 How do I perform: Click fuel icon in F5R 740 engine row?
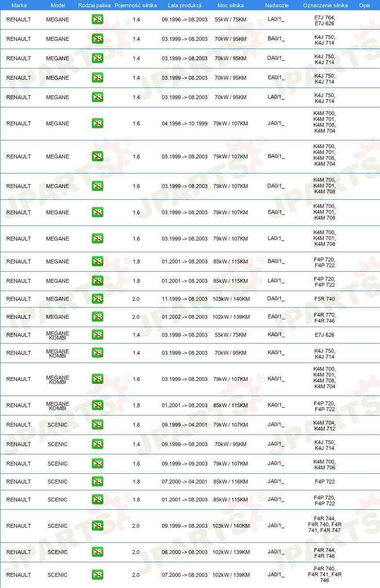point(97,299)
